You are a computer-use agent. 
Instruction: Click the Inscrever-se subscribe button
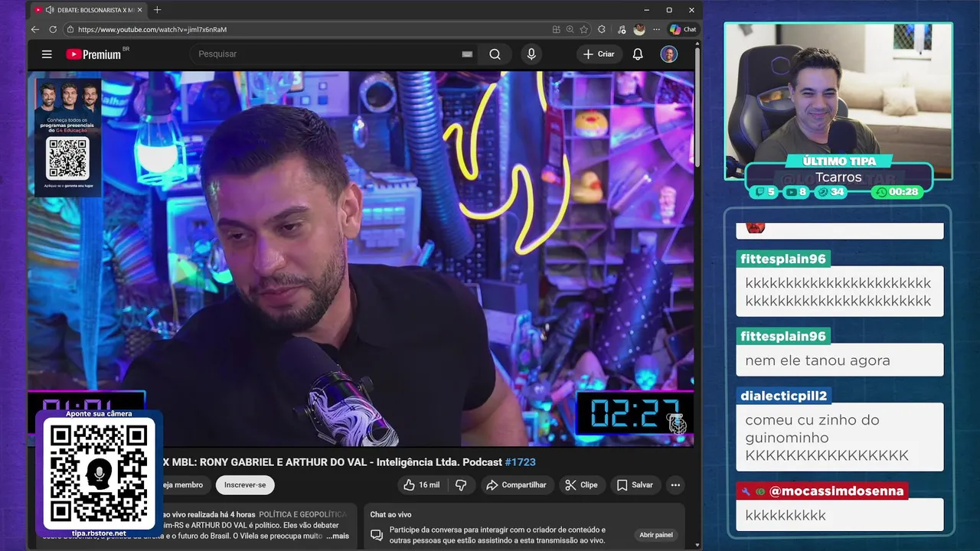point(245,484)
